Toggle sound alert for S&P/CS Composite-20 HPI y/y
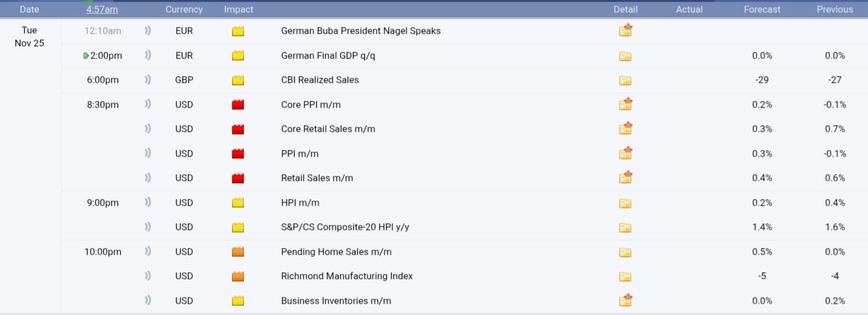Screen dimensions: 868x315 point(148,227)
